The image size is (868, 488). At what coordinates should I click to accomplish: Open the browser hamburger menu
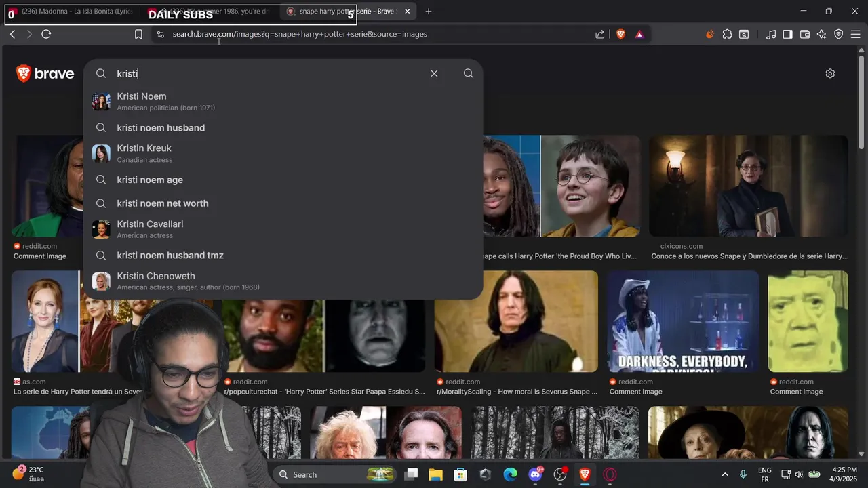(x=856, y=34)
